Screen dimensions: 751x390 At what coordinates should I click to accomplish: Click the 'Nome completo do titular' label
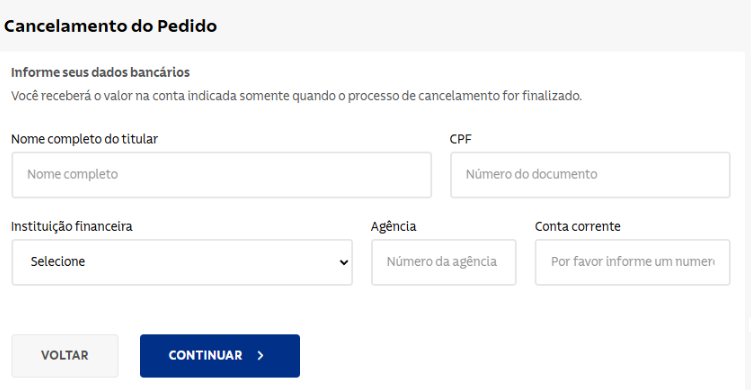84,139
